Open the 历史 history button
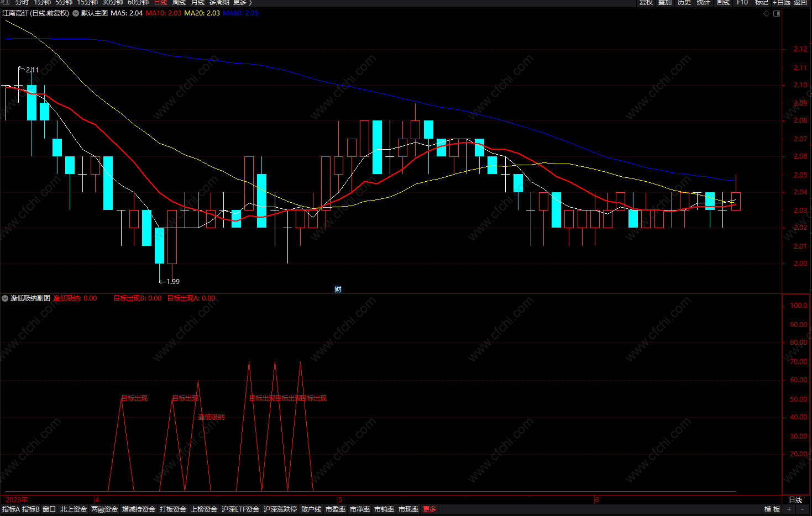The image size is (812, 516). click(x=684, y=3)
